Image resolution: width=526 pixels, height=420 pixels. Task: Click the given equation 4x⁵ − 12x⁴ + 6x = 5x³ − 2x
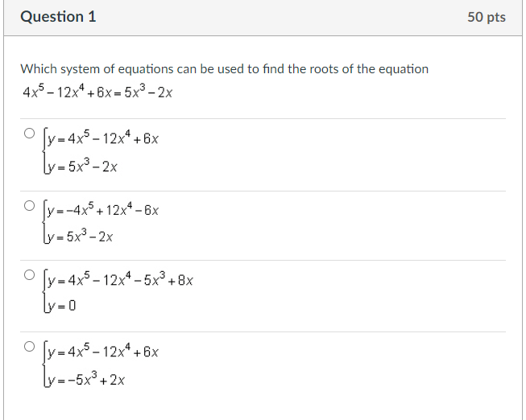97,92
